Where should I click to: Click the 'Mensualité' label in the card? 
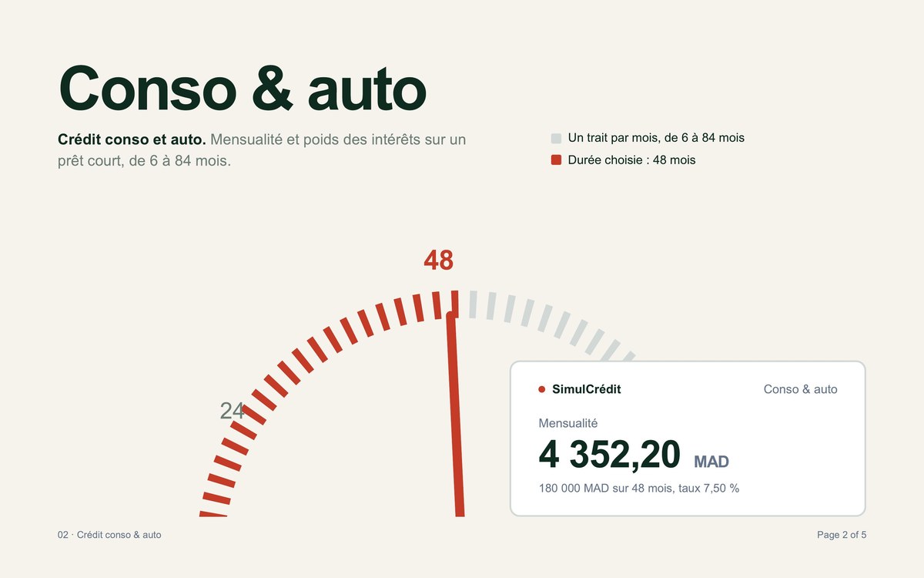click(x=568, y=423)
